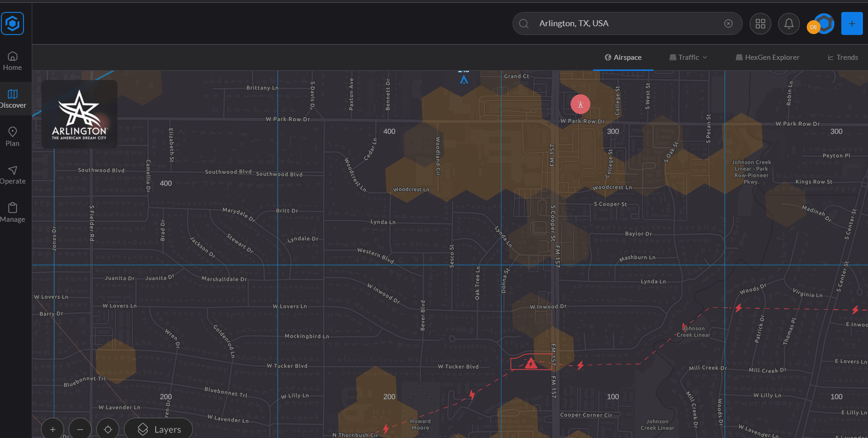
Task: Zoom in on the map
Action: click(x=52, y=429)
